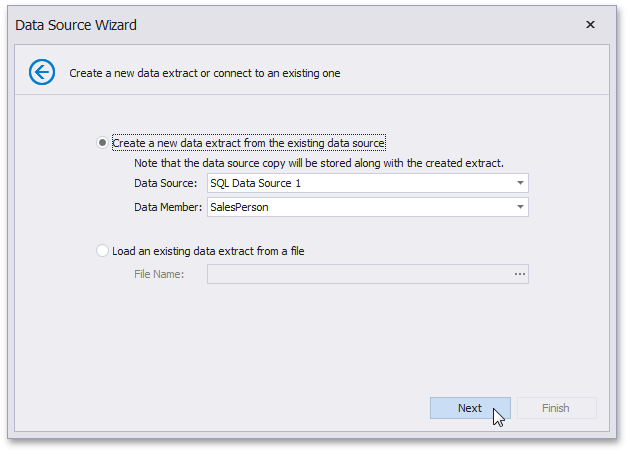This screenshot has height=454, width=630.
Task: Click the wizard header description text
Action: (204, 73)
